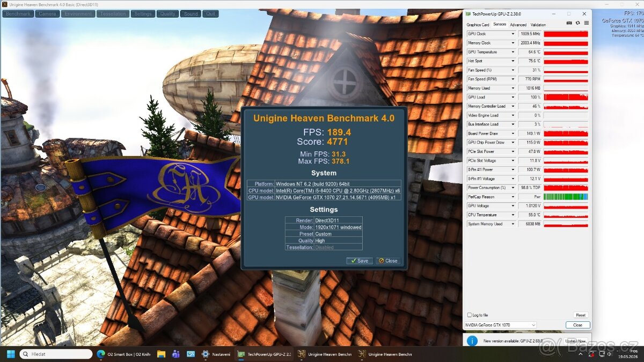The height and width of the screenshot is (362, 644).
Task: Click the PerfCap Reason green bar graph
Action: click(566, 197)
